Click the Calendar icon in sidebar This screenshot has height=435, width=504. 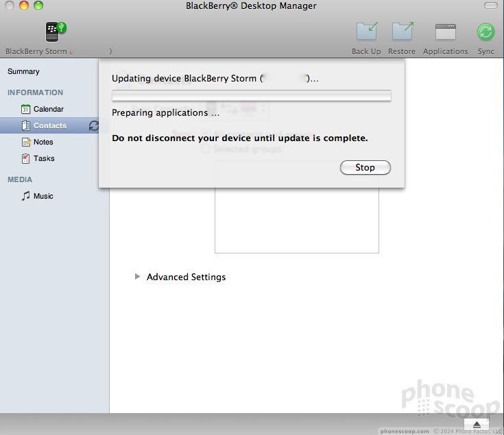click(26, 109)
